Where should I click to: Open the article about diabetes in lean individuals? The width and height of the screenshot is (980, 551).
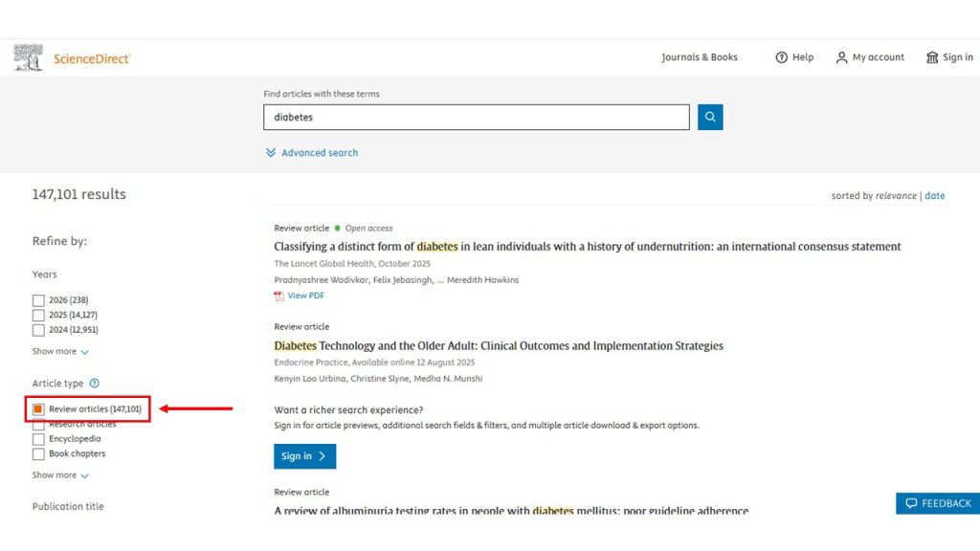(x=588, y=246)
